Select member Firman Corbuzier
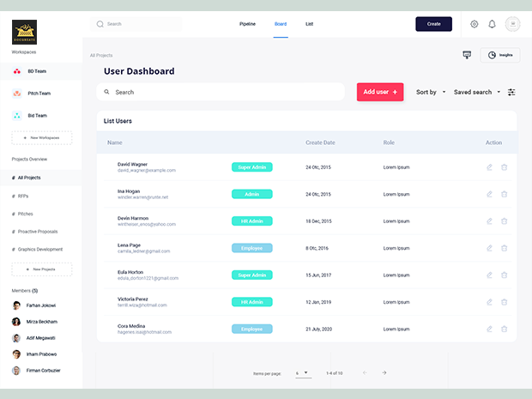532x399 pixels. click(36, 371)
